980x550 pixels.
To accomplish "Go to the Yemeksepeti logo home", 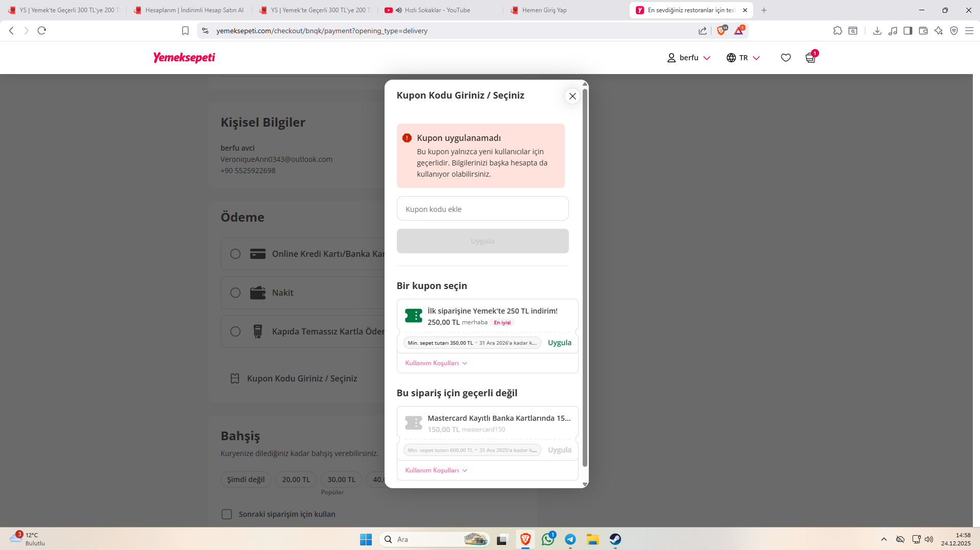I will coord(184,58).
